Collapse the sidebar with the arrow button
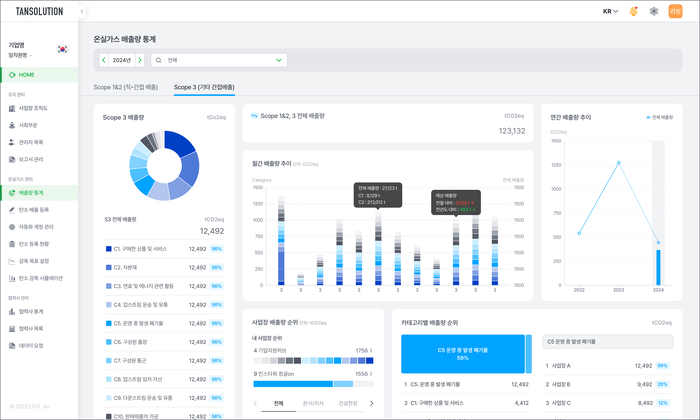The height and width of the screenshot is (420, 700). coord(81,12)
